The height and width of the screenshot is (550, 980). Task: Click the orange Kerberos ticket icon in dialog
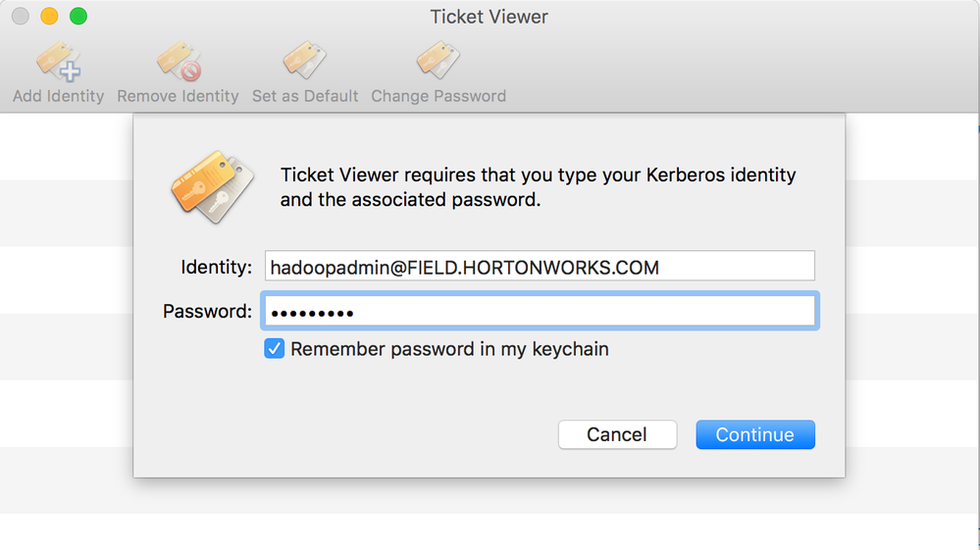click(x=212, y=186)
